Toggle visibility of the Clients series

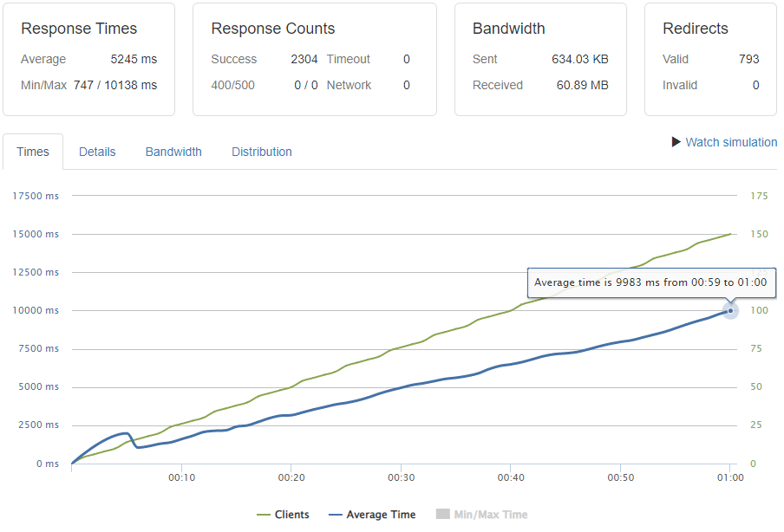(x=284, y=514)
